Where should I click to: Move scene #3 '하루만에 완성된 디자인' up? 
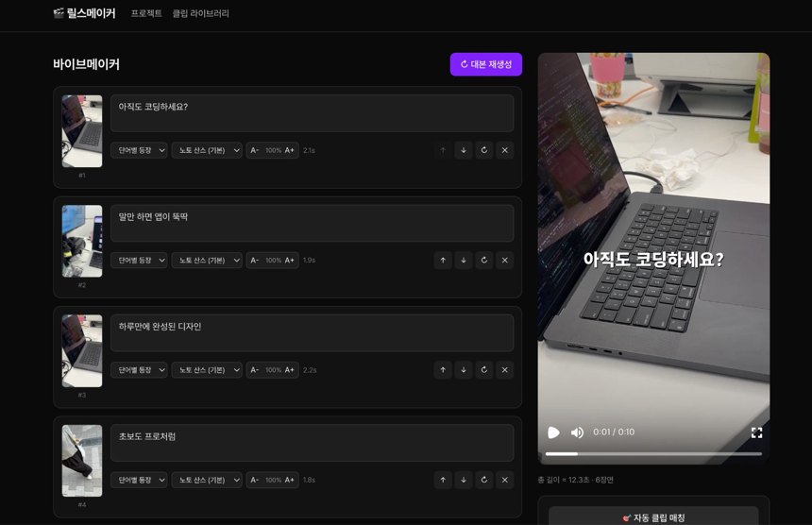[443, 370]
